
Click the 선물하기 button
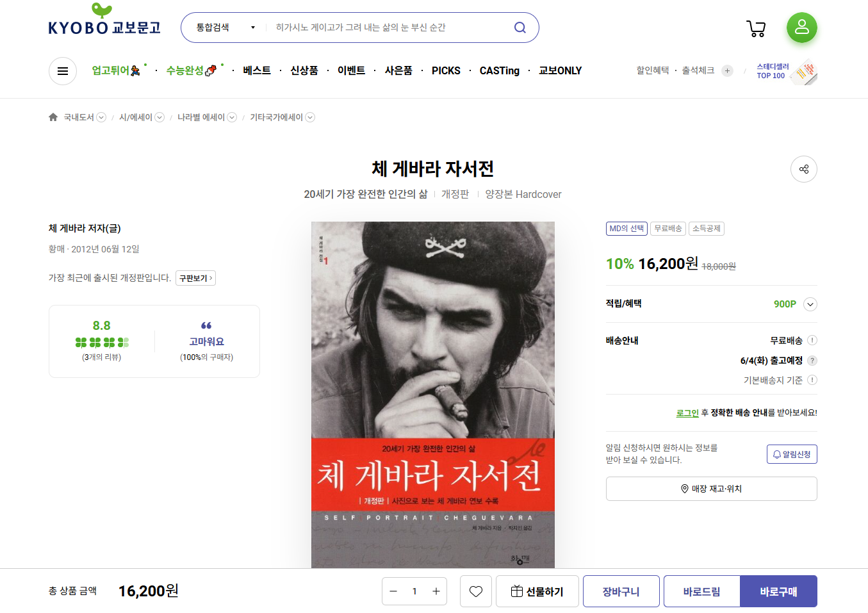click(x=537, y=591)
